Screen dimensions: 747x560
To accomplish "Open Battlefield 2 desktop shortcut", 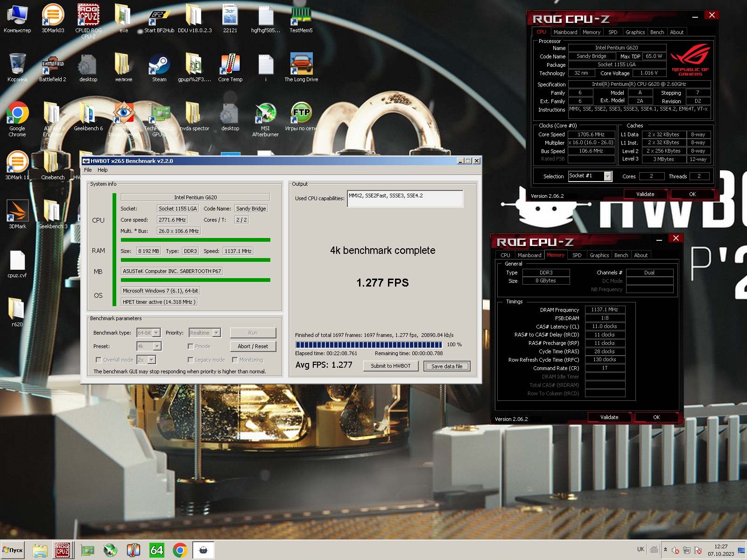I will (53, 68).
